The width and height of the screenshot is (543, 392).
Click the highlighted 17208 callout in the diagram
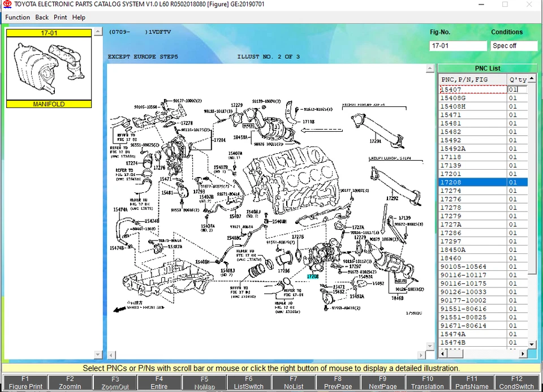(x=312, y=277)
